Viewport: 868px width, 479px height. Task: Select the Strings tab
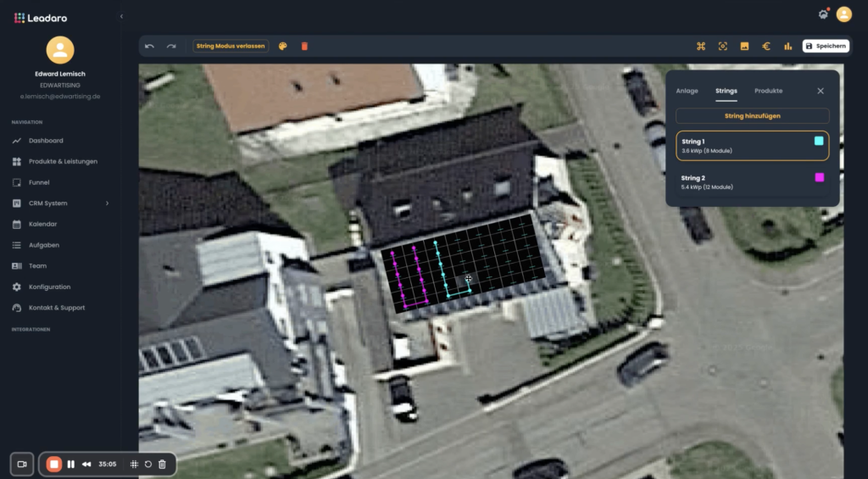(x=726, y=91)
